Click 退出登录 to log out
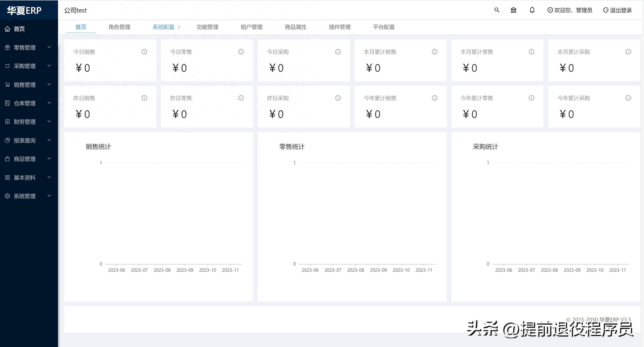The width and height of the screenshot is (644, 347). click(618, 10)
